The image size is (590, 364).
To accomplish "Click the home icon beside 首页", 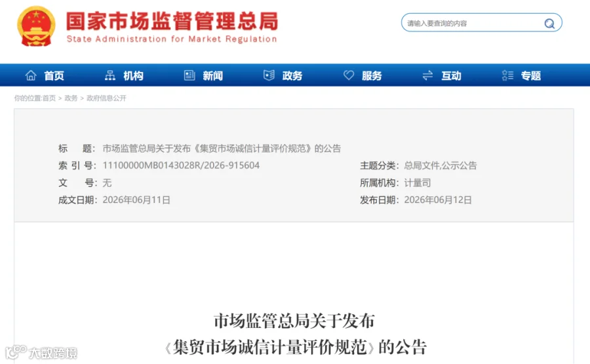I will point(31,75).
